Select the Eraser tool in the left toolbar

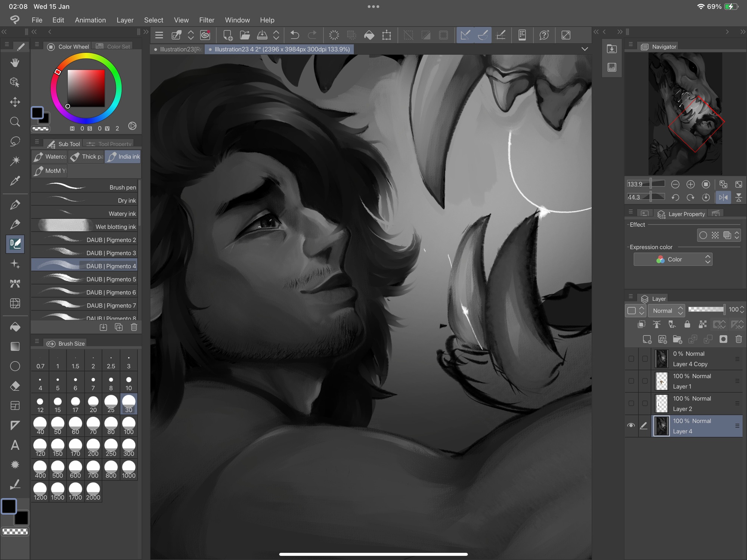[x=15, y=386]
